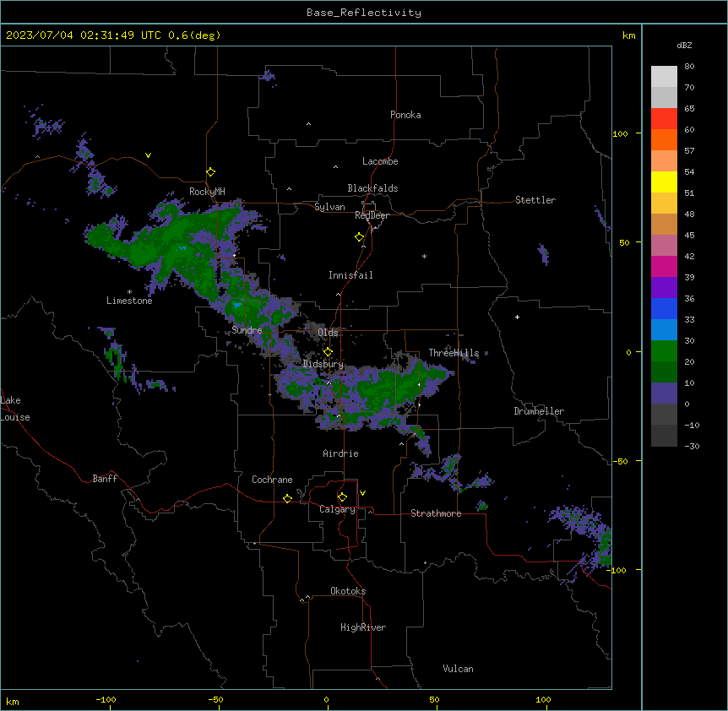728x711 pixels.
Task: Click the yellow v marker northwest of RockyMH
Action: pos(148,155)
